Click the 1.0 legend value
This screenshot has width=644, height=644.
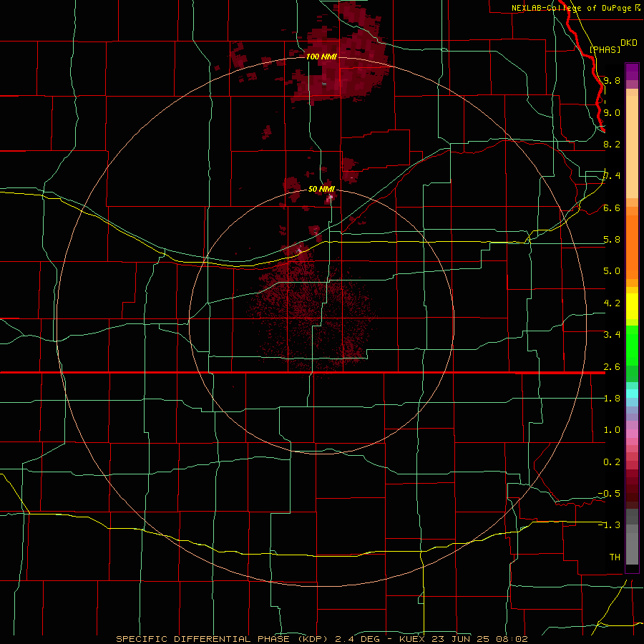(612, 430)
